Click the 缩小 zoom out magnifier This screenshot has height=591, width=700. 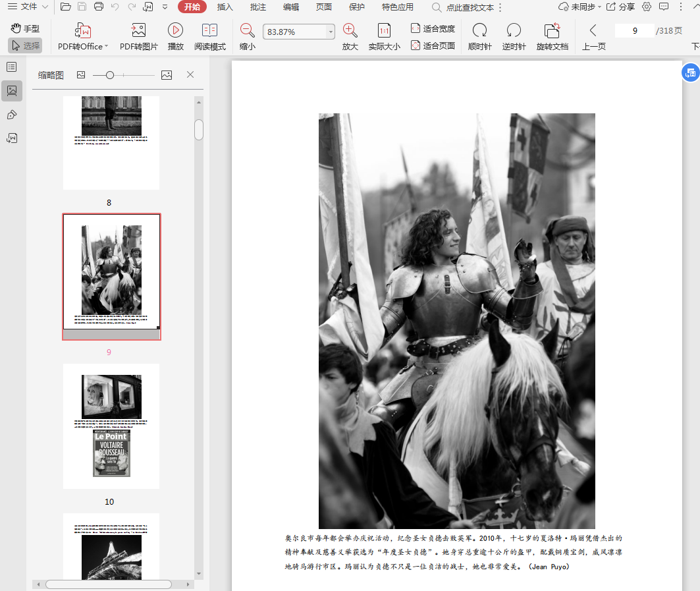coord(248,31)
